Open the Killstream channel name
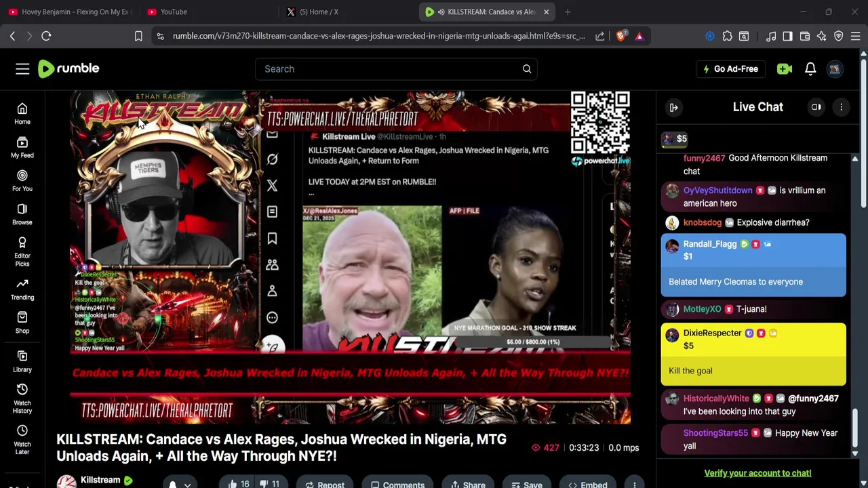This screenshot has width=868, height=488. 100,480
